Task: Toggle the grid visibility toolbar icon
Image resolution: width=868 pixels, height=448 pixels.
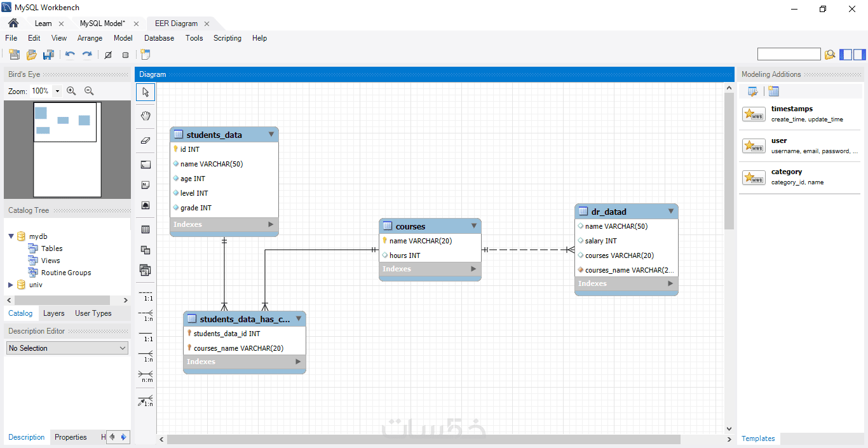Action: pos(108,55)
